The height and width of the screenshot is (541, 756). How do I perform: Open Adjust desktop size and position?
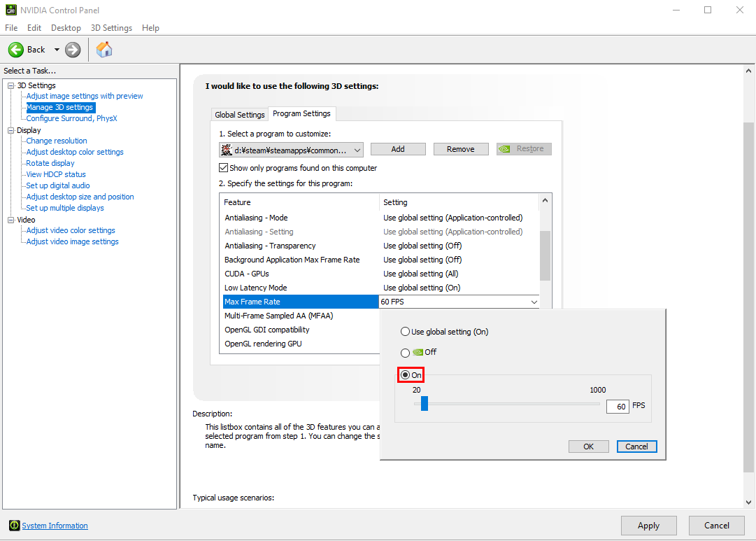(80, 197)
